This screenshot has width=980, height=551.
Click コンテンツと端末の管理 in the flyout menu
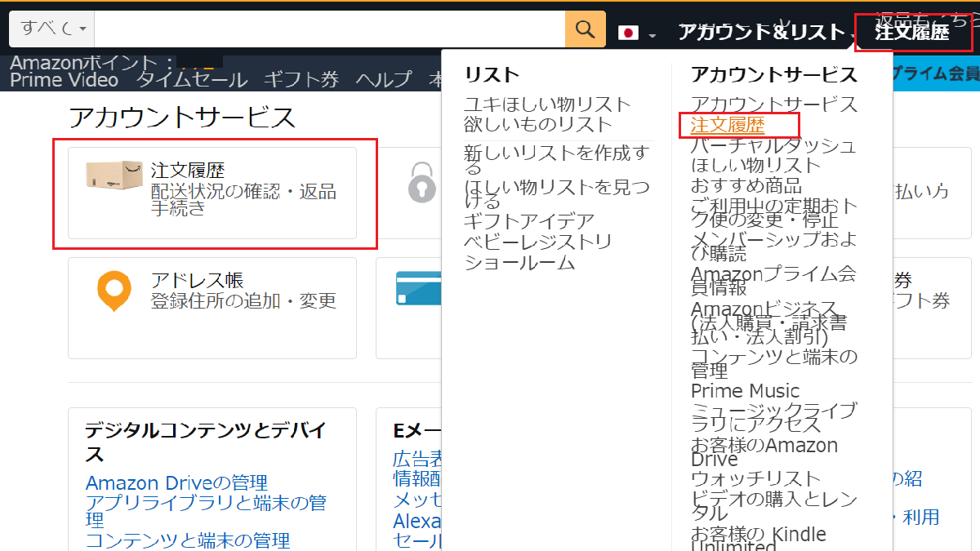tap(774, 364)
